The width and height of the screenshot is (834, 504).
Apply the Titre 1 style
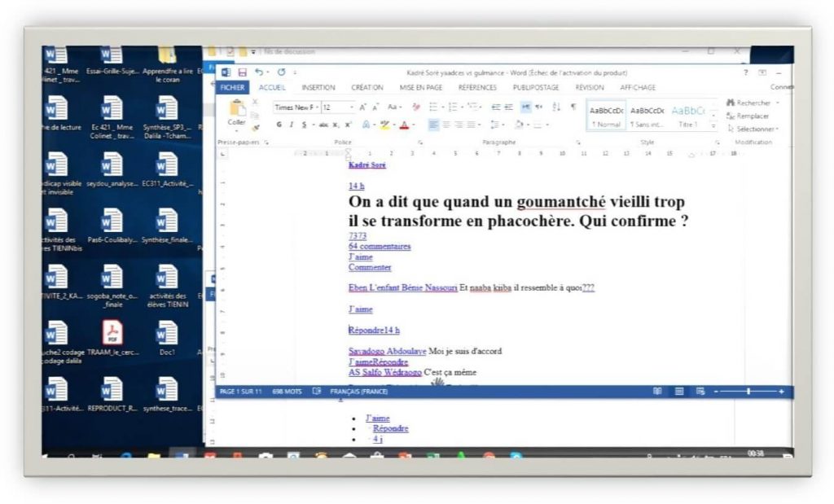tap(689, 115)
